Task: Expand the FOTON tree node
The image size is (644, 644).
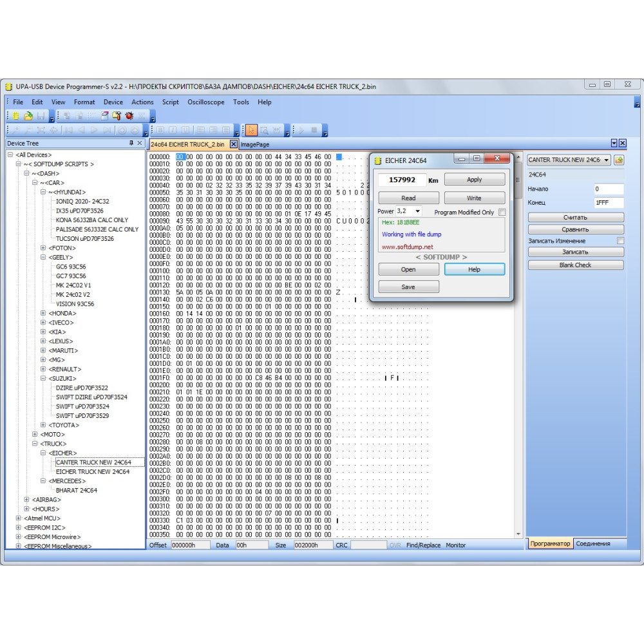Action: 43,248
